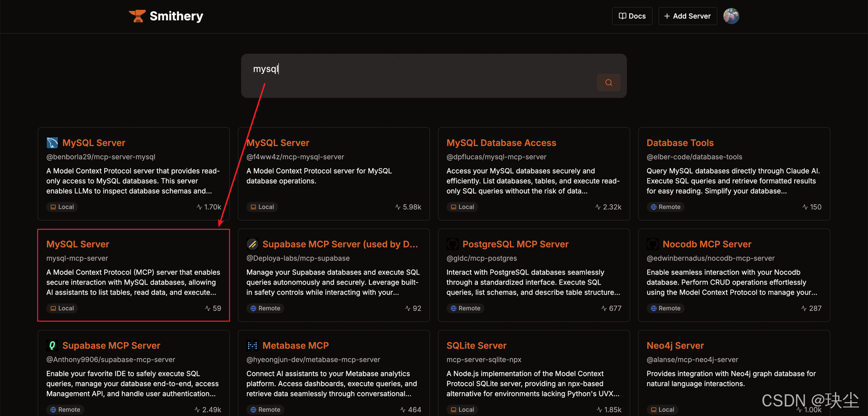Click the 677 count on PostgreSQL MCP card
The height and width of the screenshot is (416, 868).
tap(612, 308)
